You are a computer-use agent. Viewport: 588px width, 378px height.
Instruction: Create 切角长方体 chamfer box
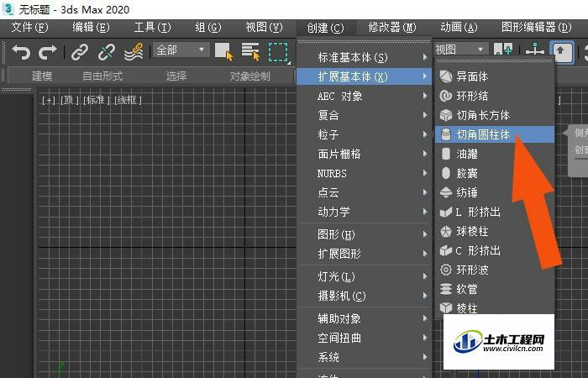(495, 115)
